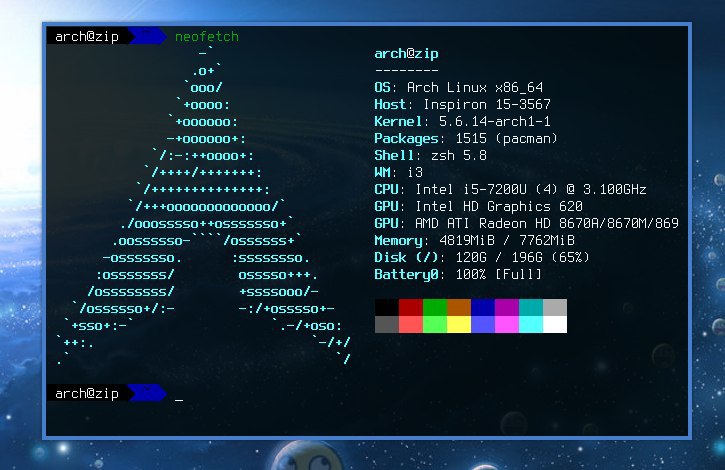Click the white color block
This screenshot has width=725, height=470.
[x=555, y=324]
